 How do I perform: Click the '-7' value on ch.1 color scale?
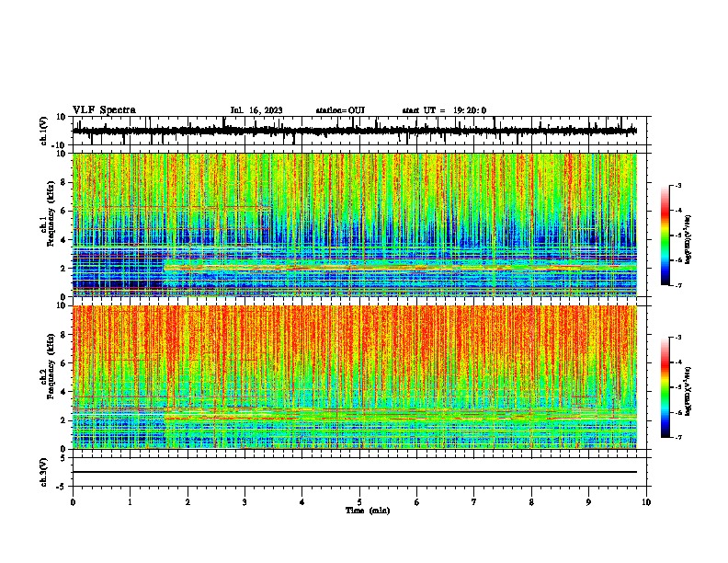678,285
